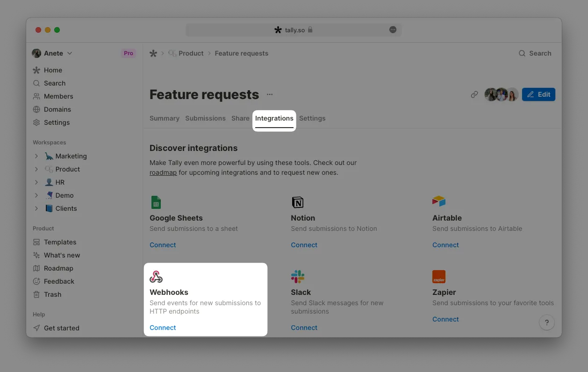The width and height of the screenshot is (588, 372).
Task: Click the Edit button
Action: point(538,94)
